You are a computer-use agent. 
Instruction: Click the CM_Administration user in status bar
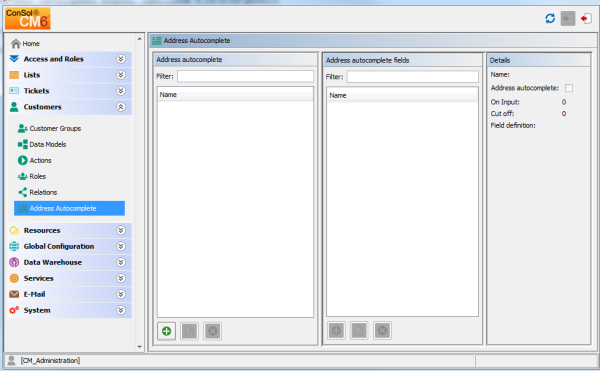click(x=50, y=361)
